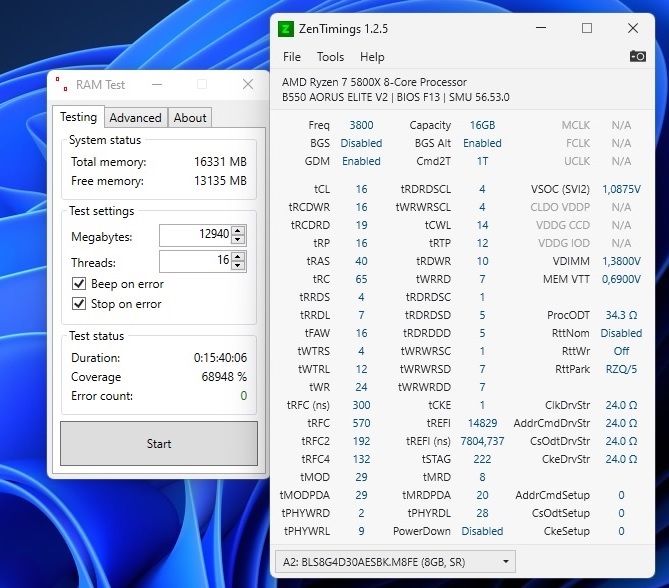Click the tREFI value 14829

(482, 423)
